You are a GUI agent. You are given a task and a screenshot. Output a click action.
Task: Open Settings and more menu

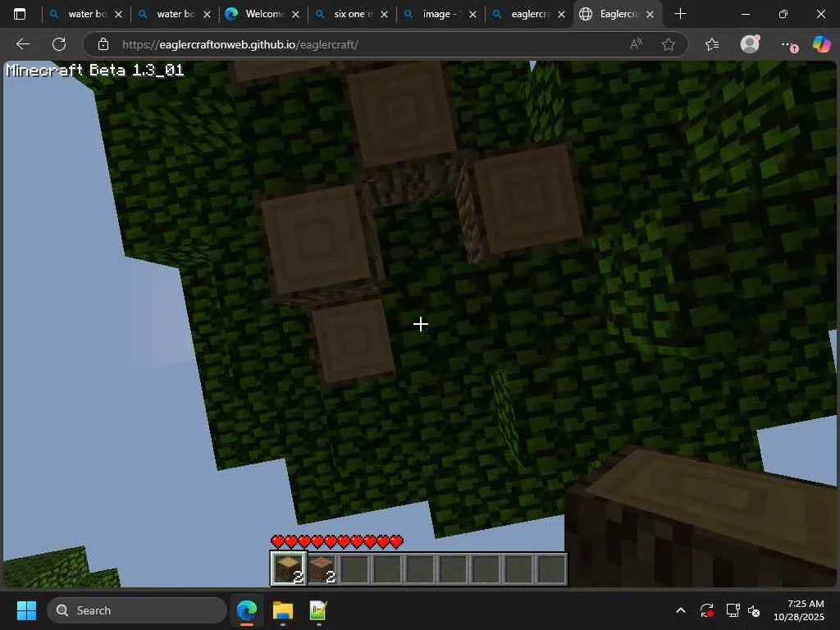(787, 45)
